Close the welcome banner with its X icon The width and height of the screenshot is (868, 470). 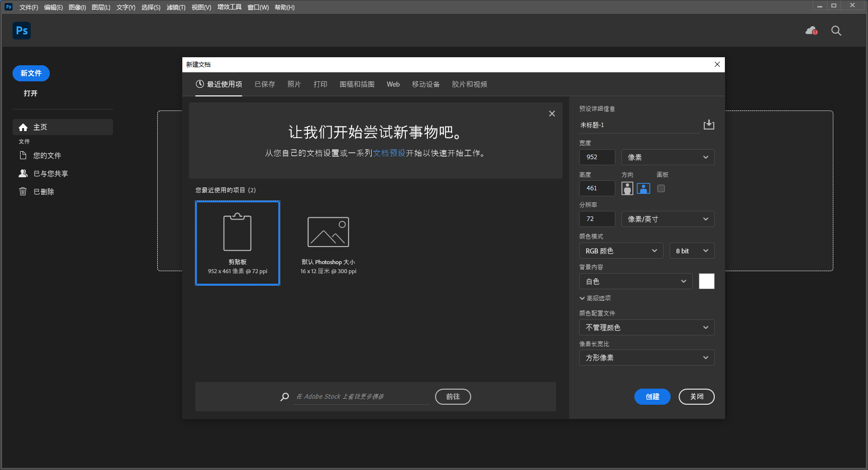pyautogui.click(x=552, y=113)
